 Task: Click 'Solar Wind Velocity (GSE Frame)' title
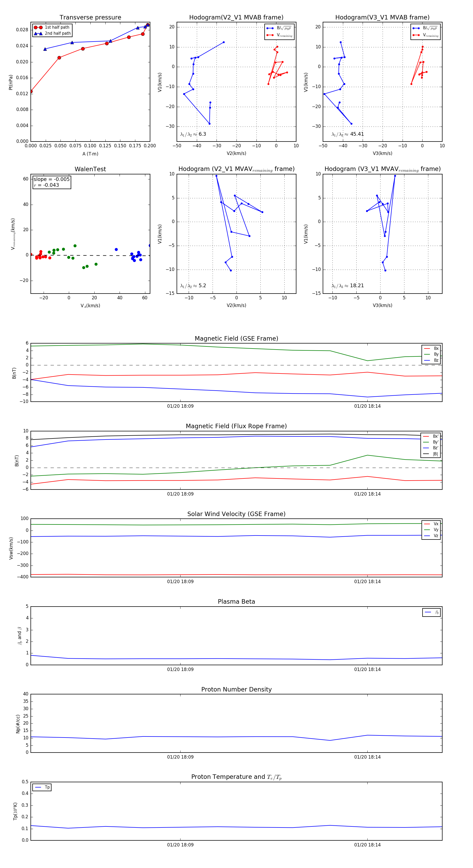point(236,514)
